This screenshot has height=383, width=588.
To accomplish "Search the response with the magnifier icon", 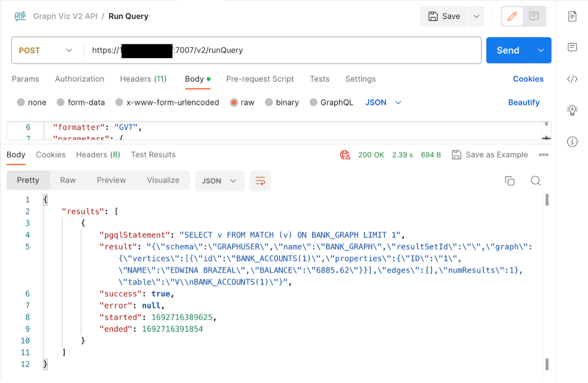I will click(x=535, y=181).
